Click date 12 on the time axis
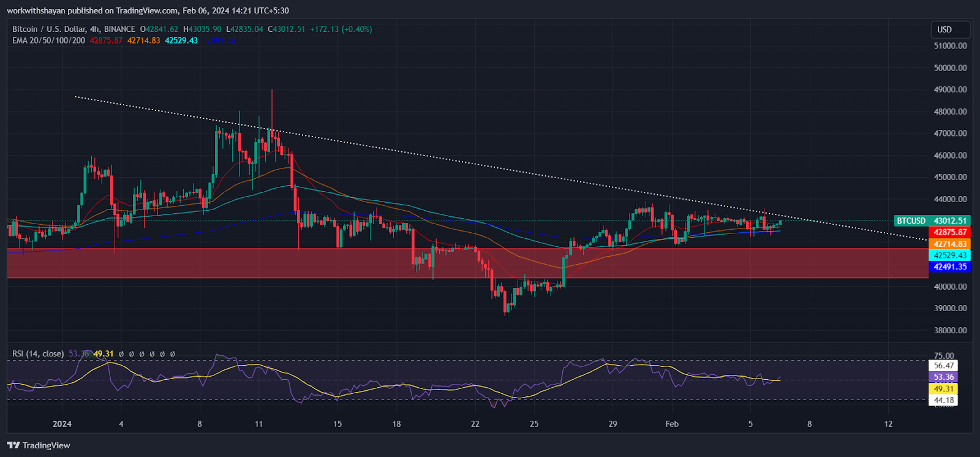The height and width of the screenshot is (457, 980). (x=889, y=424)
